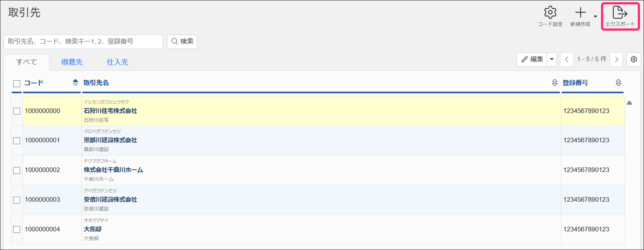This screenshot has height=250, width=644.
Task: Click the 検索 search button
Action: [x=182, y=42]
